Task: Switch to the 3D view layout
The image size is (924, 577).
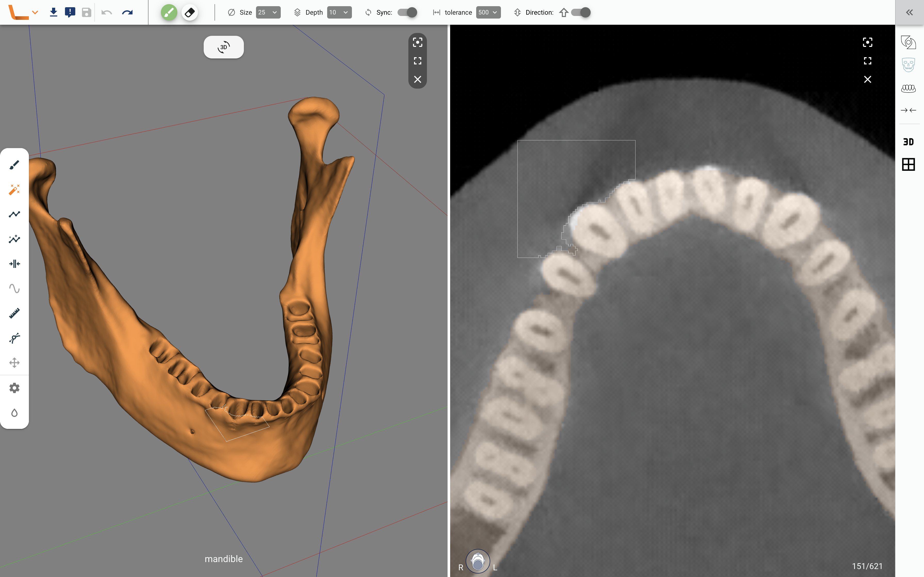Action: pos(908,142)
